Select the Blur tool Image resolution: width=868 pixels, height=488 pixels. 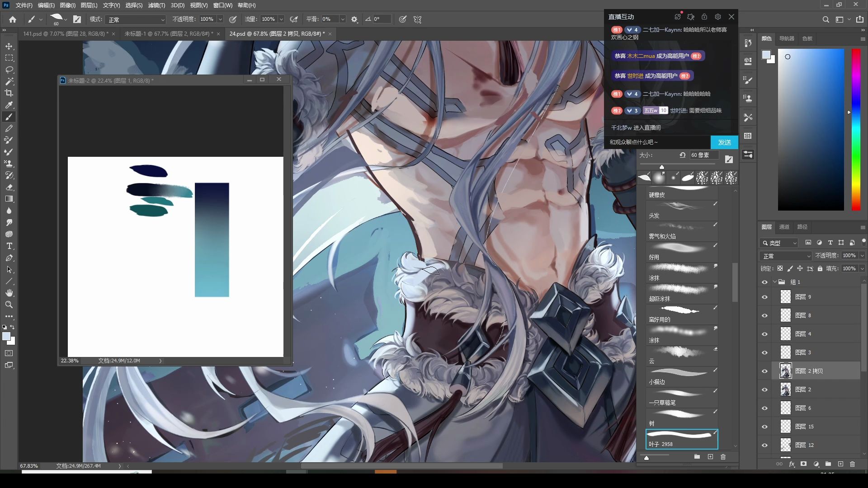coord(9,211)
